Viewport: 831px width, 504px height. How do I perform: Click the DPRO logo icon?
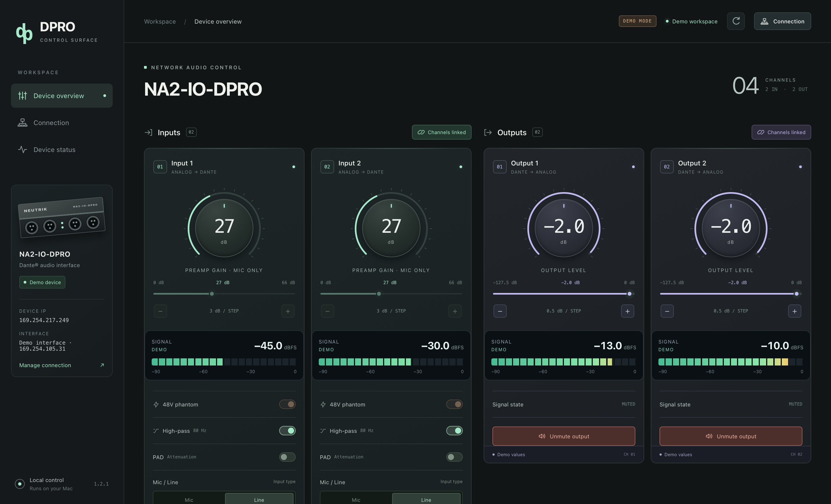24,33
